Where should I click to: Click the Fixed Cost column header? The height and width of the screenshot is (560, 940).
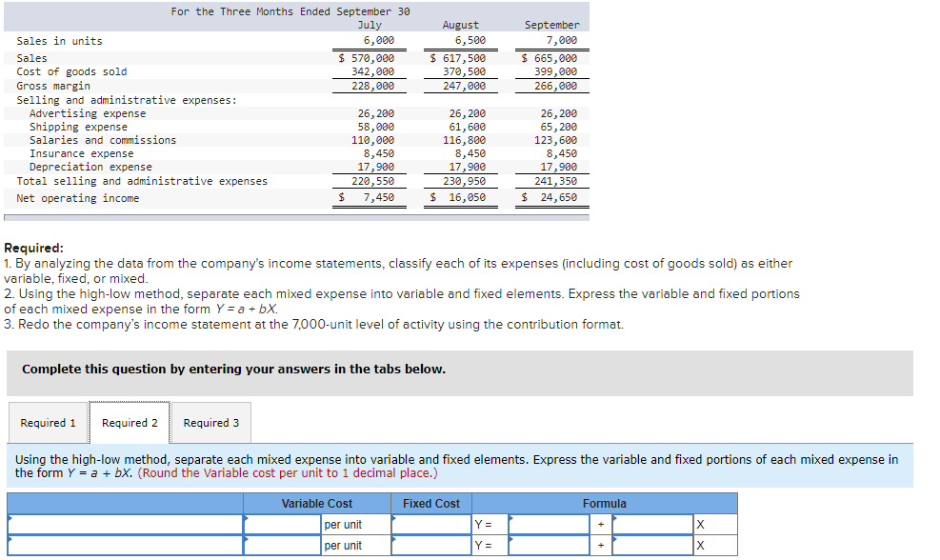click(431, 503)
